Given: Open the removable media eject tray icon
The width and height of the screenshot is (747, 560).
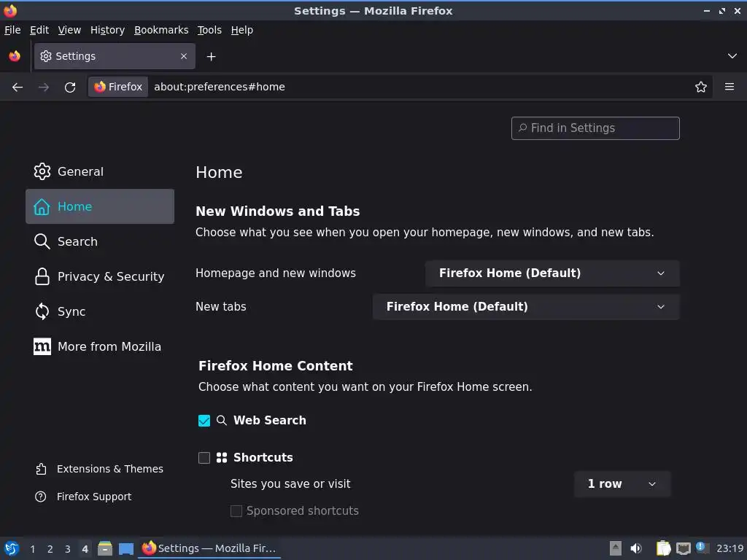Looking at the screenshot, I should click(x=616, y=548).
